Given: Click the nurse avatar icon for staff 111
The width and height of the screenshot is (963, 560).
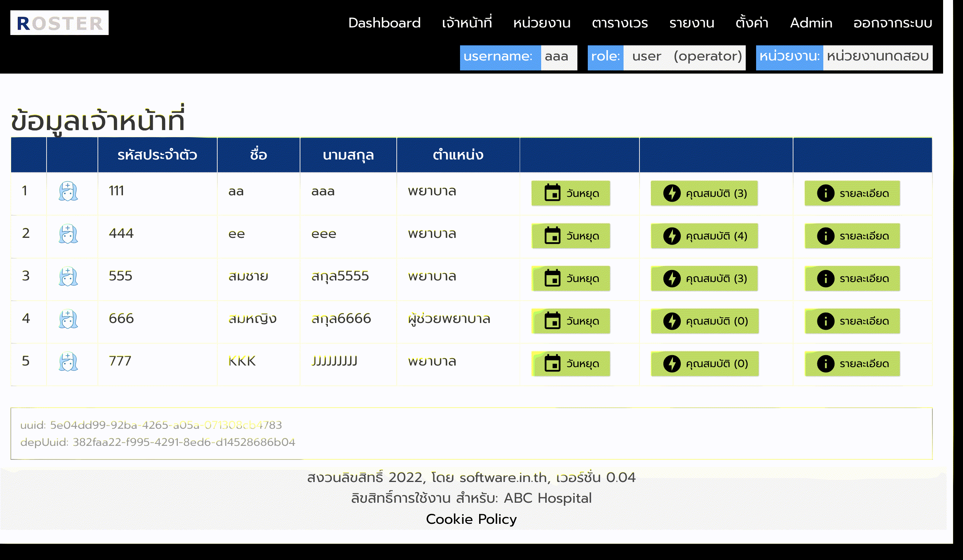Looking at the screenshot, I should (68, 191).
